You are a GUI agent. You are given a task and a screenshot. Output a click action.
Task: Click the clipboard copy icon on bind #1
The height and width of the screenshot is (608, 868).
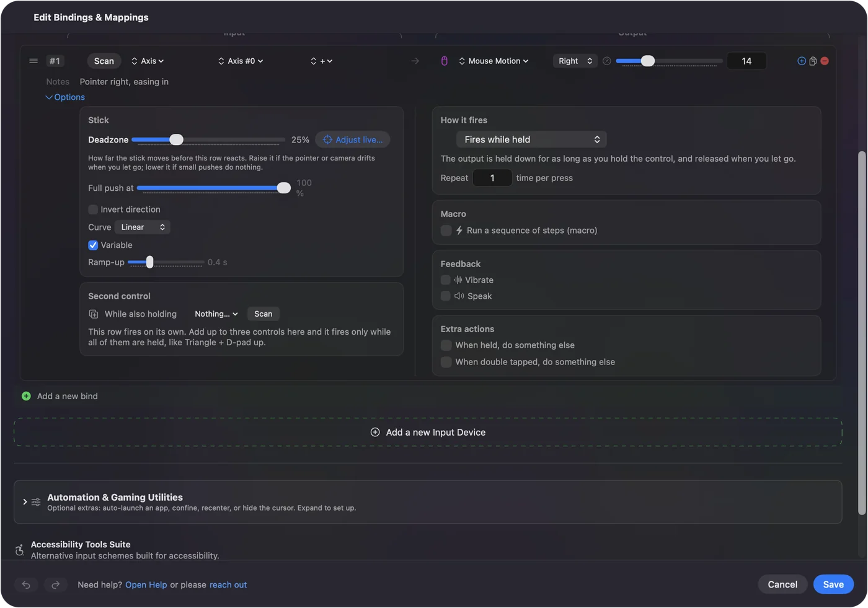click(x=813, y=61)
